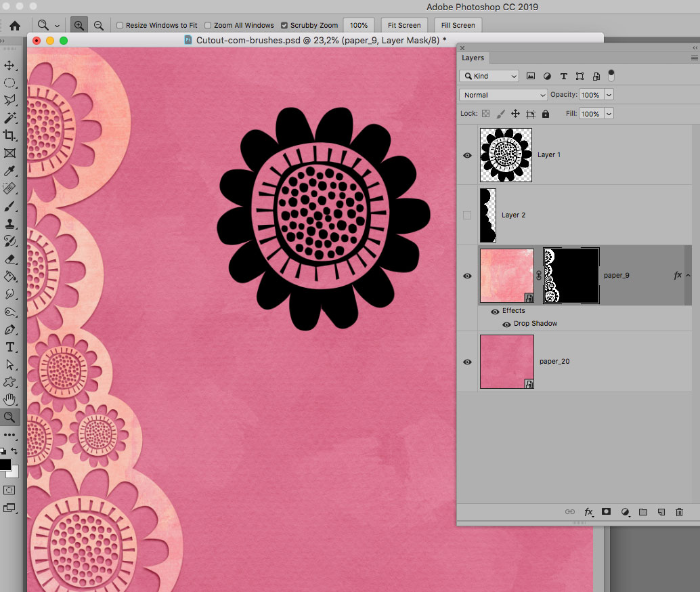Select the Magic Wand tool
Screen dimensions: 700x592
(9, 118)
